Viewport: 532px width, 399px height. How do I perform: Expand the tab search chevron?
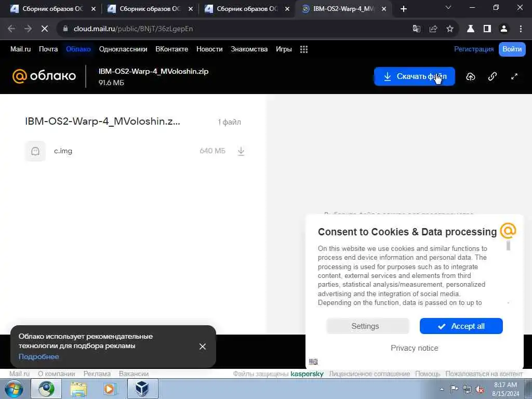[448, 7]
